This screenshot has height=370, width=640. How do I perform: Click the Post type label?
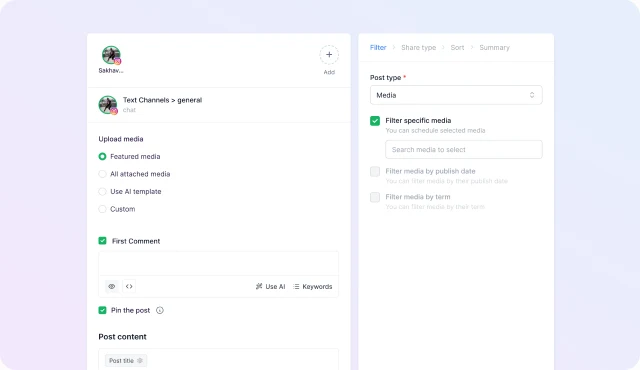[385, 78]
